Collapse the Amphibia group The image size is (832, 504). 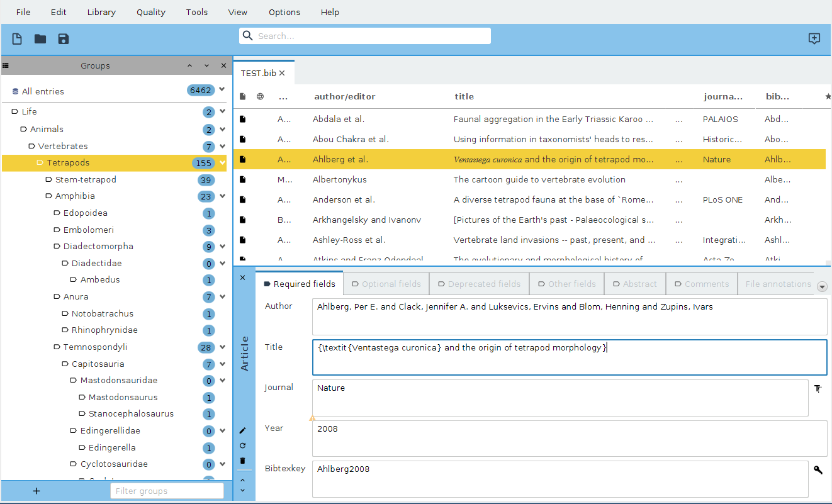[x=222, y=196]
